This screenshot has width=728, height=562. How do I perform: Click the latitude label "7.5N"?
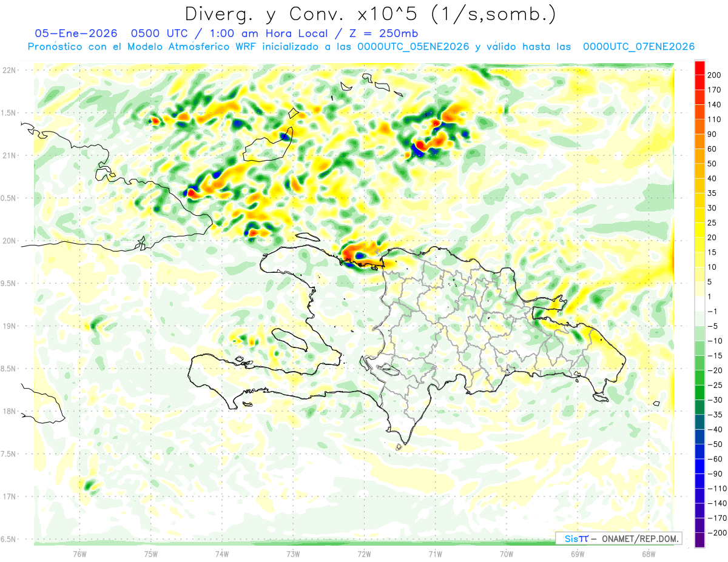(8, 453)
